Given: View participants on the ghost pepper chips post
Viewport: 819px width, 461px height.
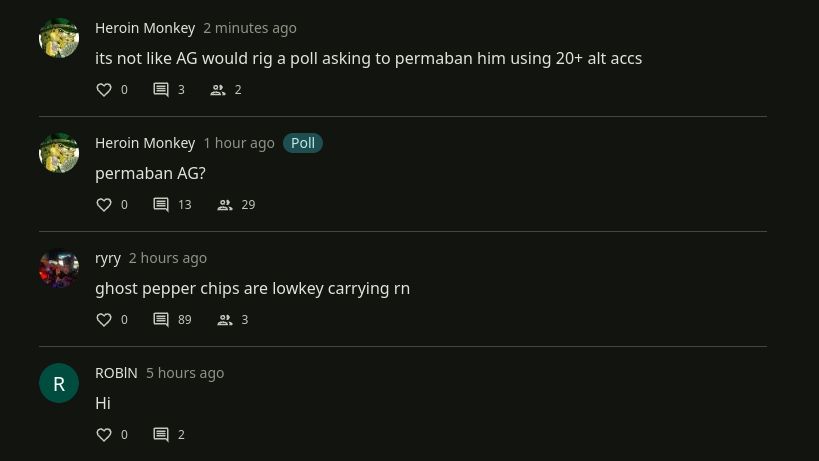Looking at the screenshot, I should (226, 320).
